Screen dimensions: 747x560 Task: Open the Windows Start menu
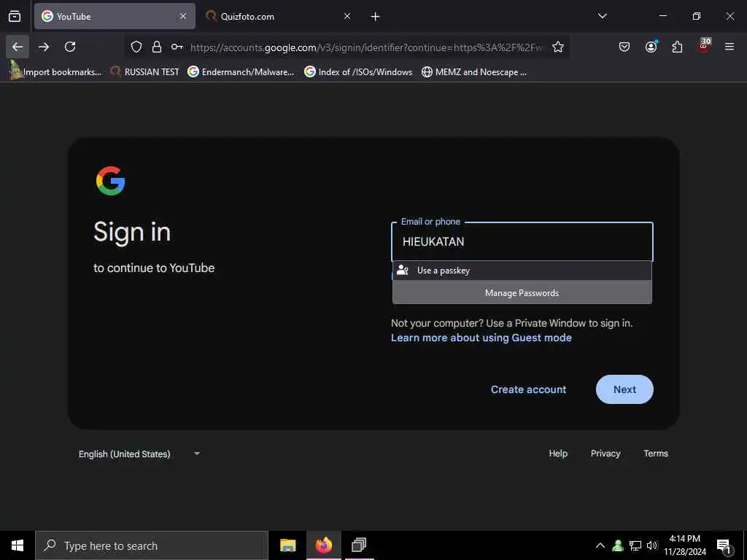tap(18, 545)
